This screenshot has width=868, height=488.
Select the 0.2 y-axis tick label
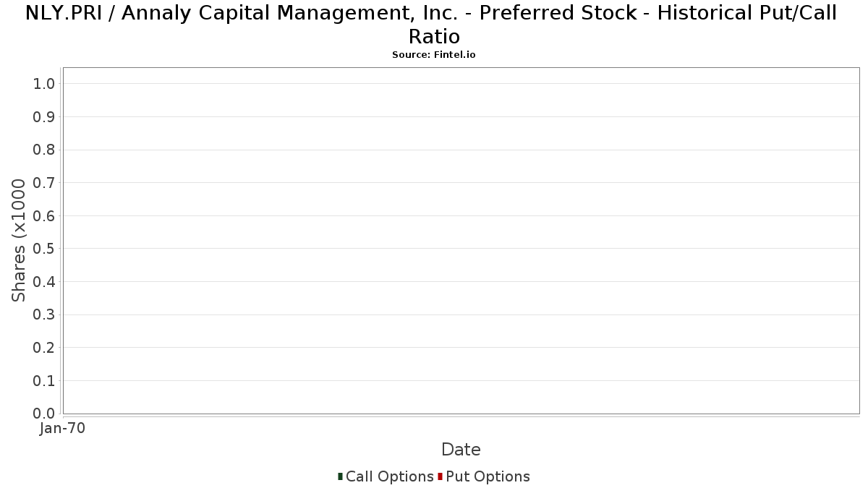44,348
